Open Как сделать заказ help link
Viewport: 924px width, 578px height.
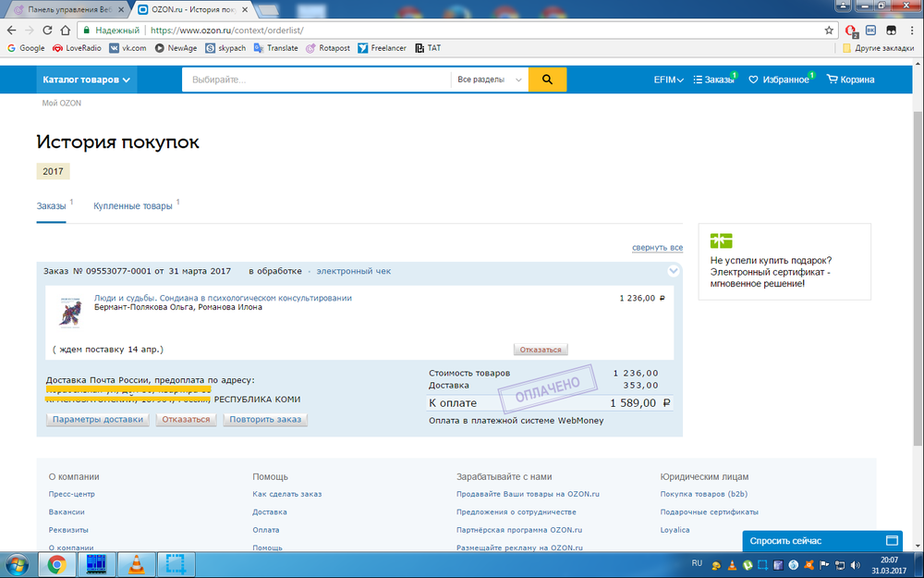coord(287,494)
